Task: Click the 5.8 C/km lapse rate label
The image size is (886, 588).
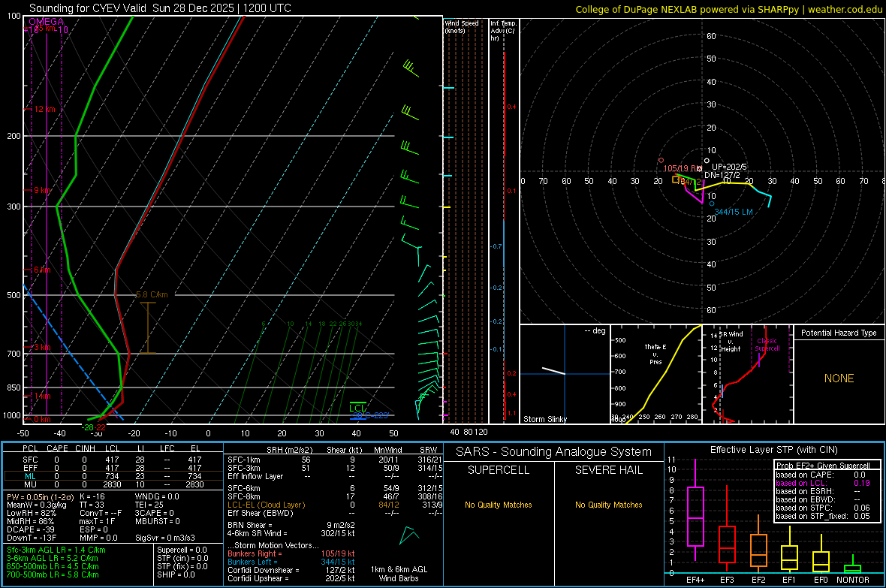Action: click(152, 294)
